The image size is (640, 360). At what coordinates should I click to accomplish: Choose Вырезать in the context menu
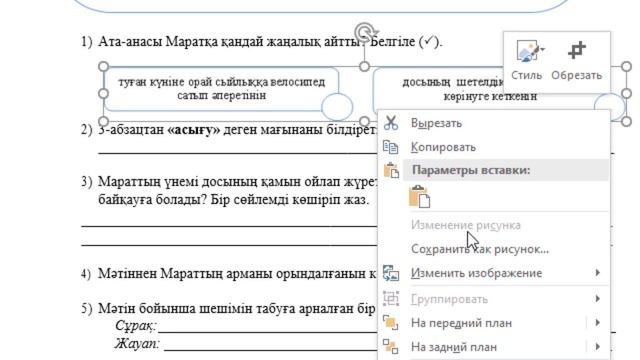tap(436, 123)
